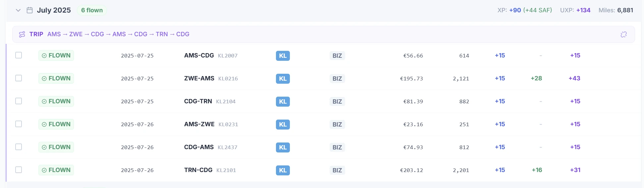The height and width of the screenshot is (188, 644).
Task: Tick checkbox for ZWE-AMS KL0216 row
Action: coord(19,78)
